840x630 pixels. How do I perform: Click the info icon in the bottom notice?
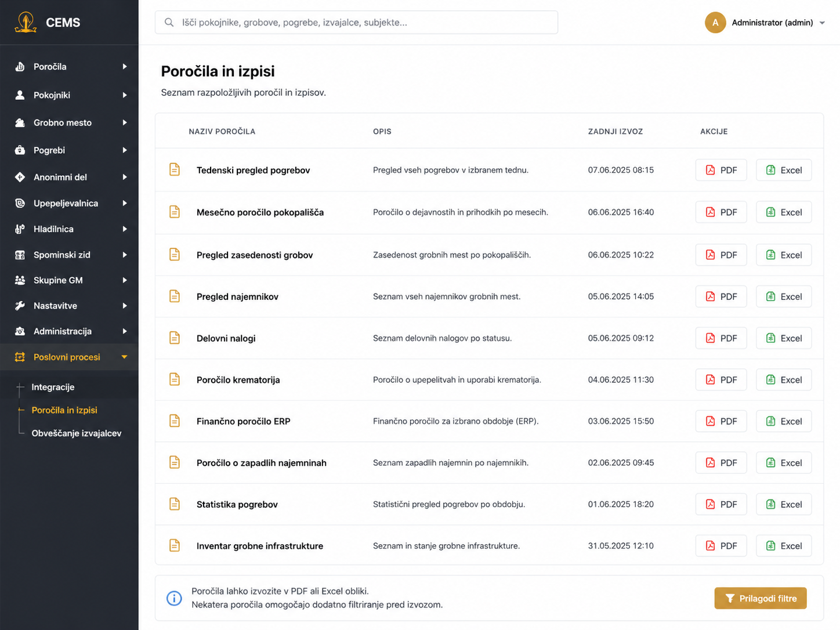pyautogui.click(x=174, y=598)
